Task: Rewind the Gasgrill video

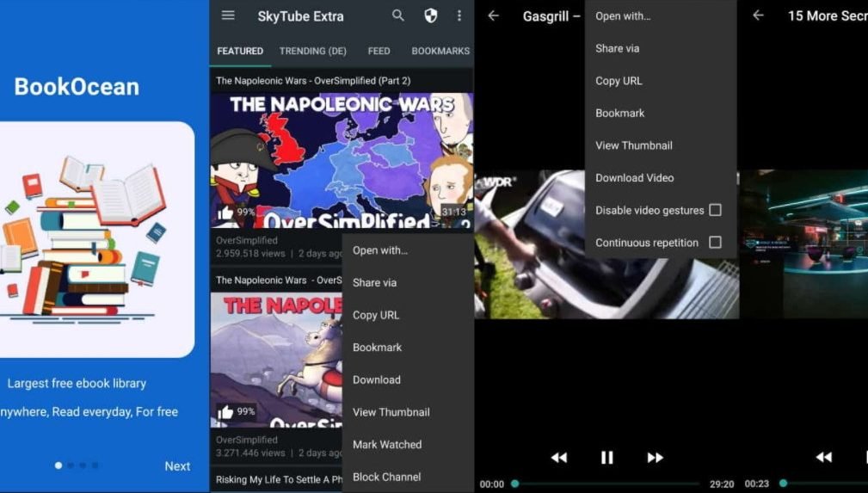Action: pyautogui.click(x=558, y=458)
